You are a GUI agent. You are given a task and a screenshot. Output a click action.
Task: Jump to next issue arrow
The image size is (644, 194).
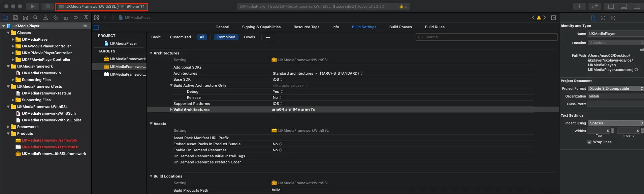point(544,17)
